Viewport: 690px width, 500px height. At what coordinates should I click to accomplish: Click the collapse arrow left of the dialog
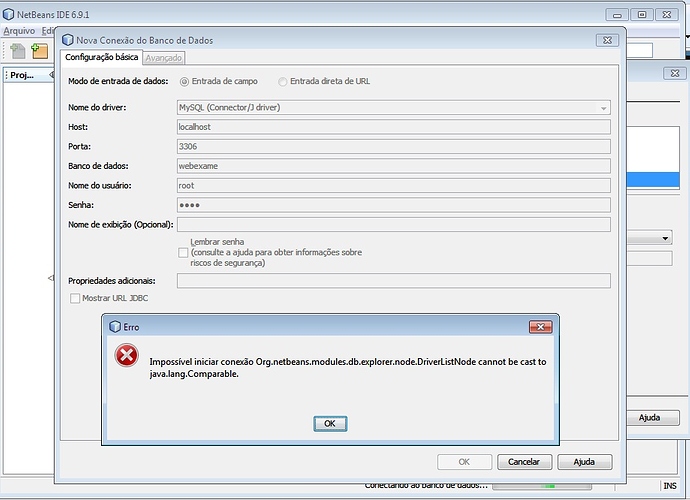[x=51, y=278]
